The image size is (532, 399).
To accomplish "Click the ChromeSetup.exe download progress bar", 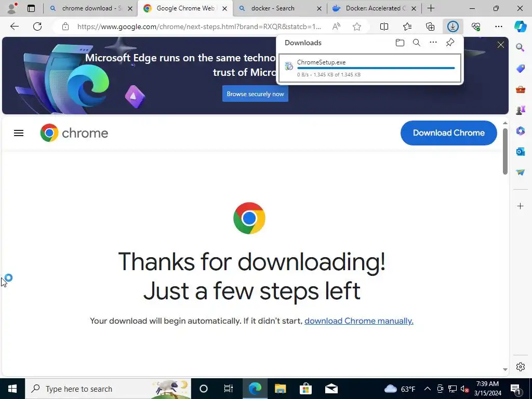I will [x=376, y=68].
